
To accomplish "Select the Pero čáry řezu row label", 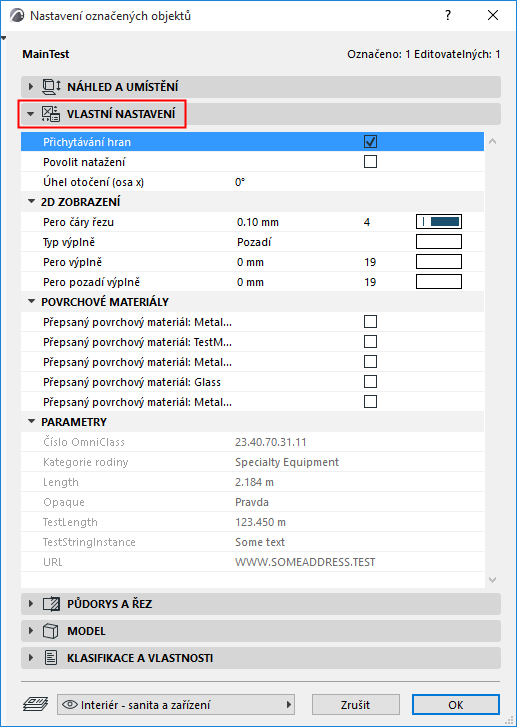I will pos(78,222).
